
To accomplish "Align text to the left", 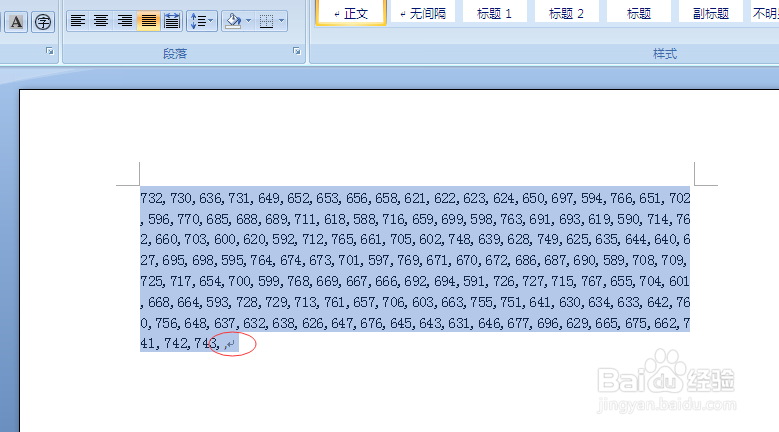I will pyautogui.click(x=78, y=21).
